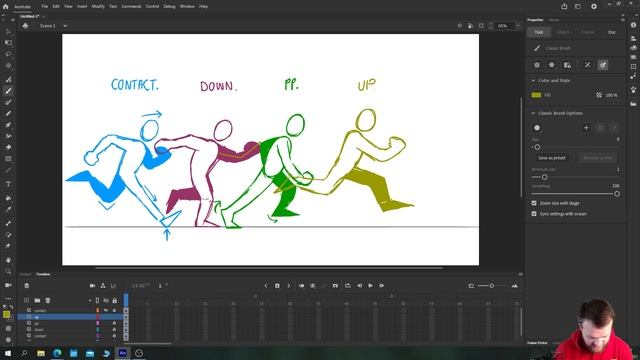This screenshot has width=640, height=360.
Task: Collapse the Classic Brush Options section
Action: [533, 113]
